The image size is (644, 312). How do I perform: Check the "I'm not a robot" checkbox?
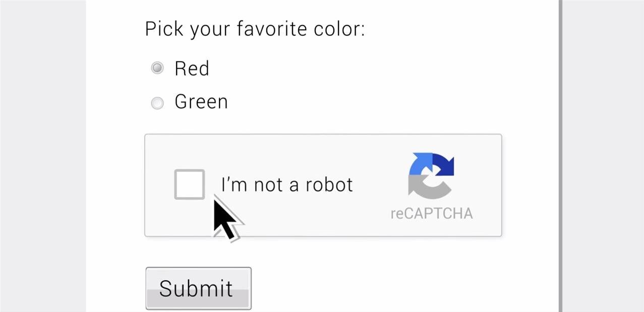pyautogui.click(x=189, y=184)
